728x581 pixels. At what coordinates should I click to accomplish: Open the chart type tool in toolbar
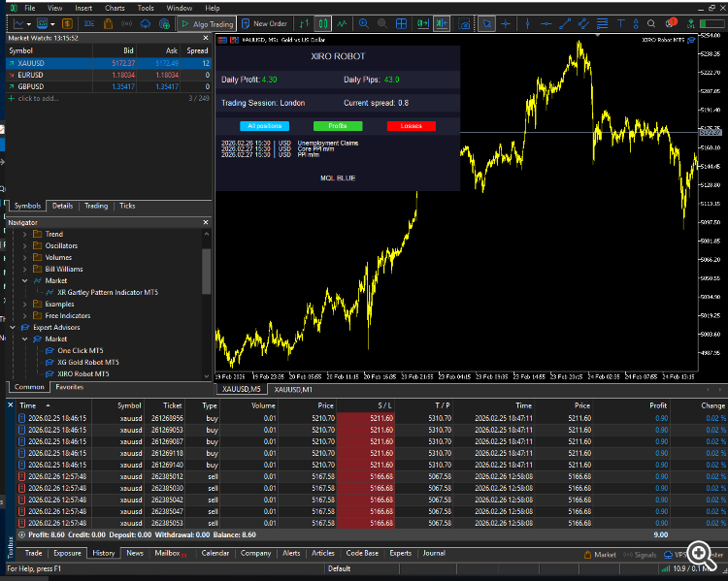18,23
